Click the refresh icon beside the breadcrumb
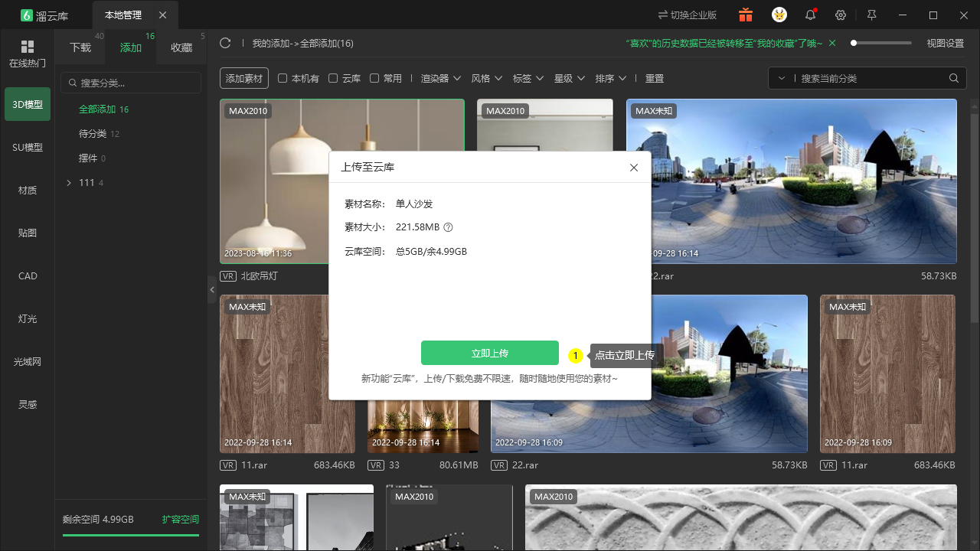The height and width of the screenshot is (551, 980). click(225, 44)
